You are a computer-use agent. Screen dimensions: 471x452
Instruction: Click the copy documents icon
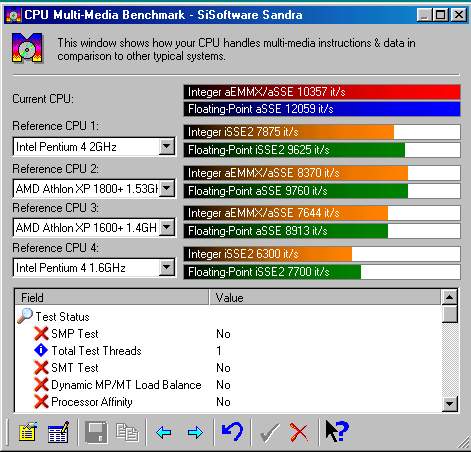click(127, 433)
